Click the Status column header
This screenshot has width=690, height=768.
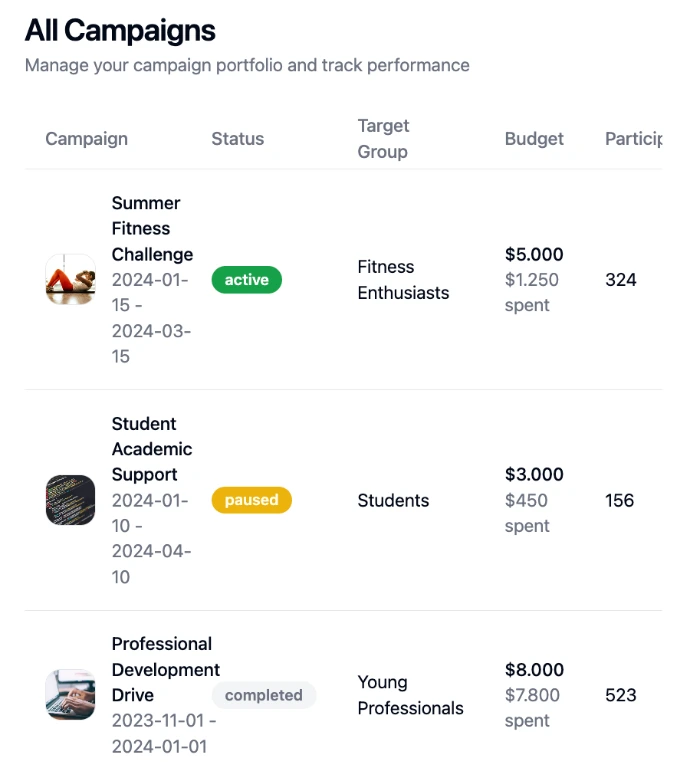[x=237, y=139]
